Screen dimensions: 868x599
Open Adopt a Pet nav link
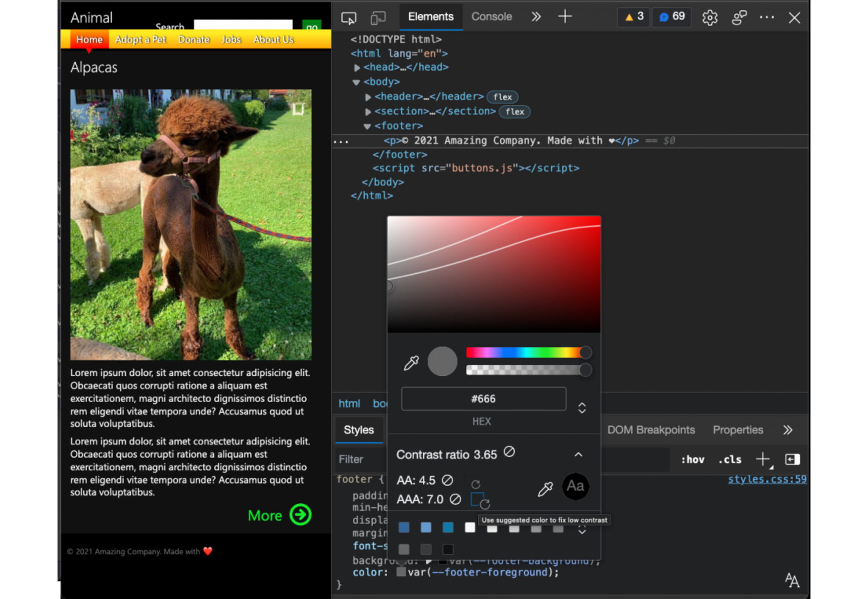click(140, 39)
